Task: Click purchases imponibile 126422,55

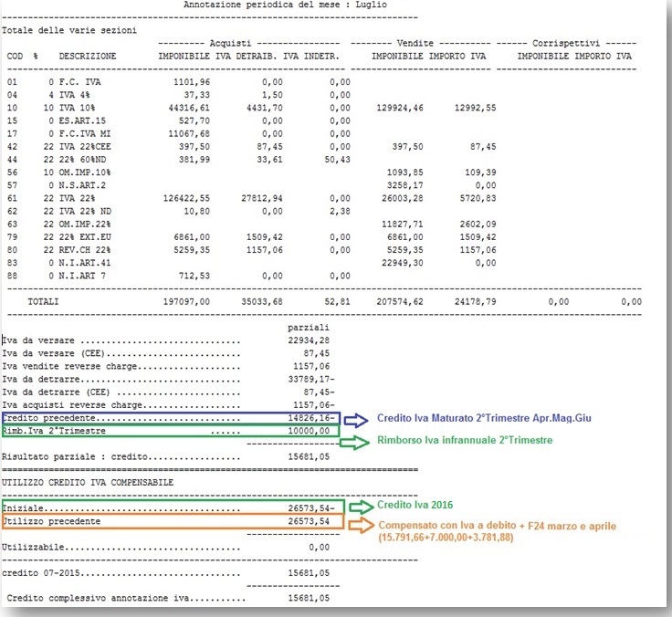Action: pyautogui.click(x=186, y=198)
